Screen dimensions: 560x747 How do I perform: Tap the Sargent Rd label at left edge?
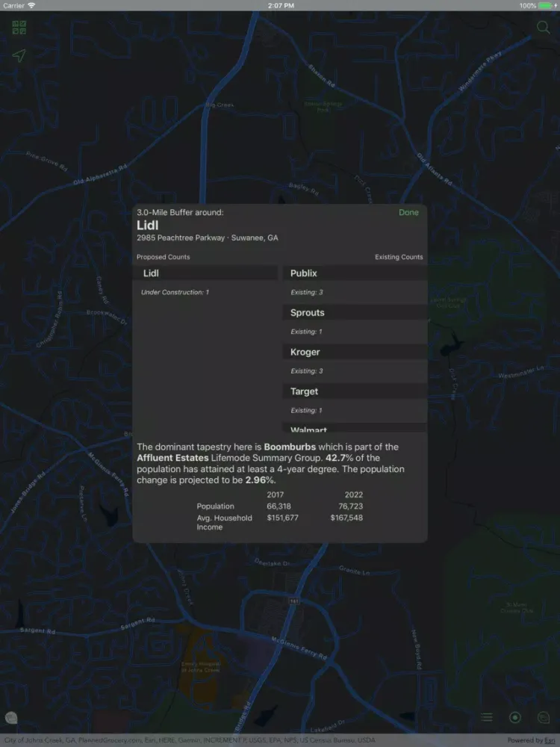[x=37, y=630]
